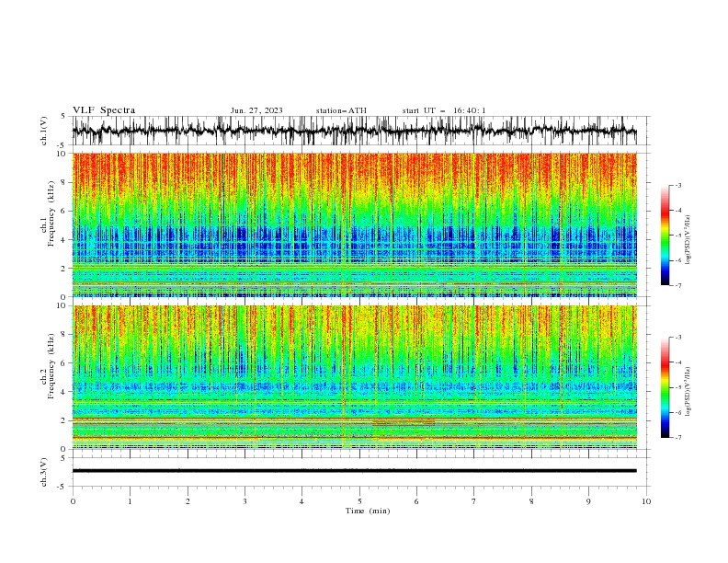Click time axis tick label "1"

click(x=130, y=501)
